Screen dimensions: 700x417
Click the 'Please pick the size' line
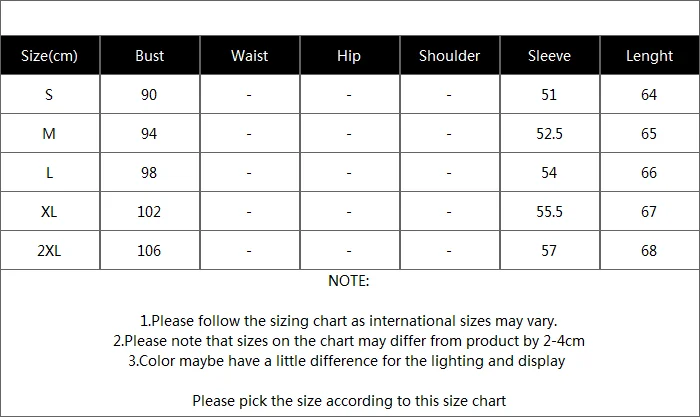[349, 401]
